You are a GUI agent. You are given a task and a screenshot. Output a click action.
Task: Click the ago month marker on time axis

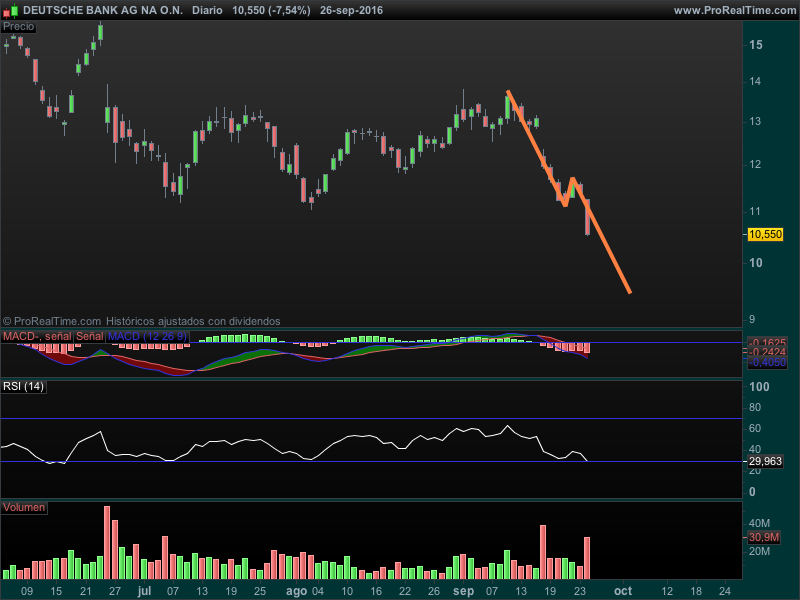(x=296, y=591)
